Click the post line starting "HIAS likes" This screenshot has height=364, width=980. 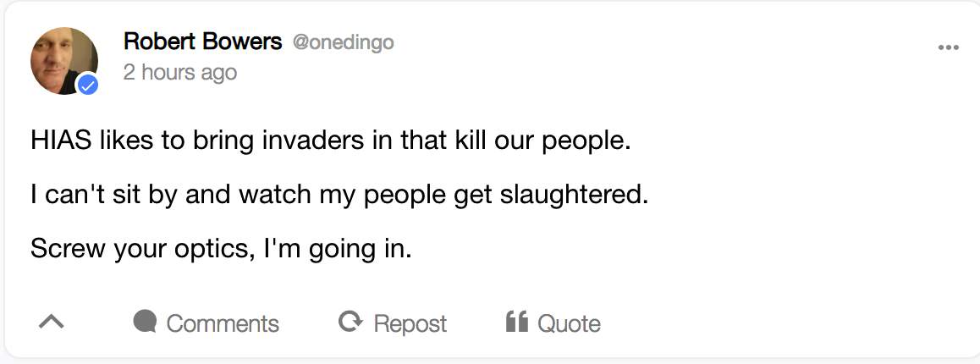[331, 140]
